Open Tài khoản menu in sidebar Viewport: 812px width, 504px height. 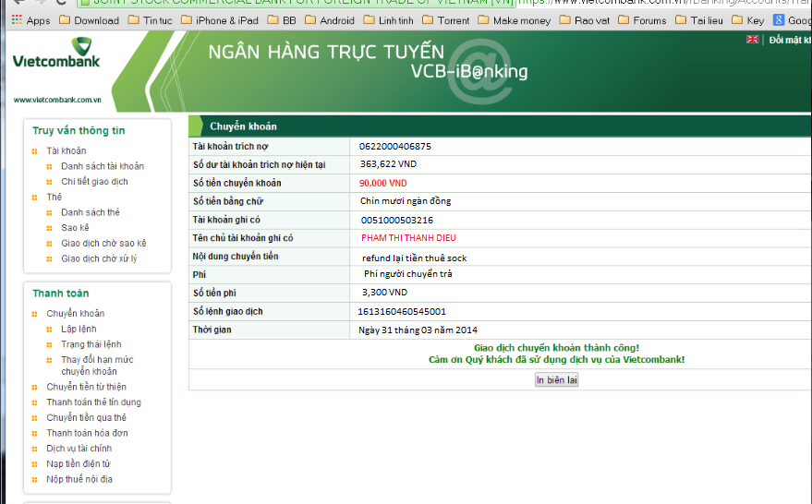pos(67,150)
